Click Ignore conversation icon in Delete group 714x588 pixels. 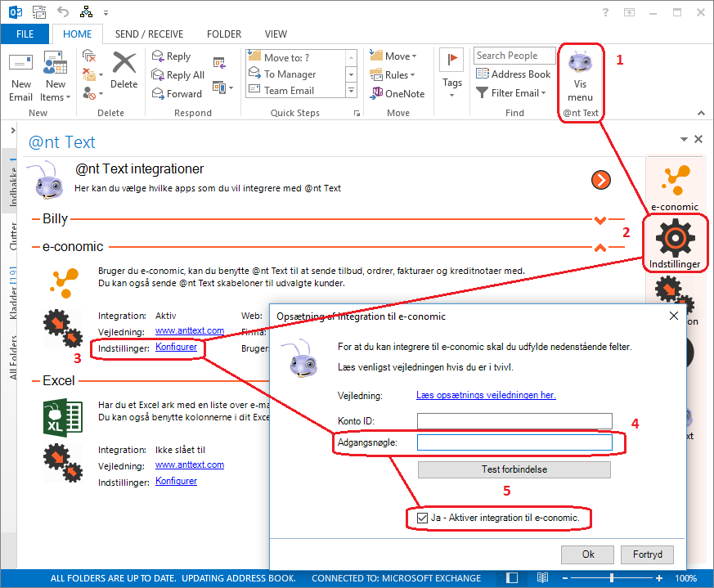click(x=89, y=56)
